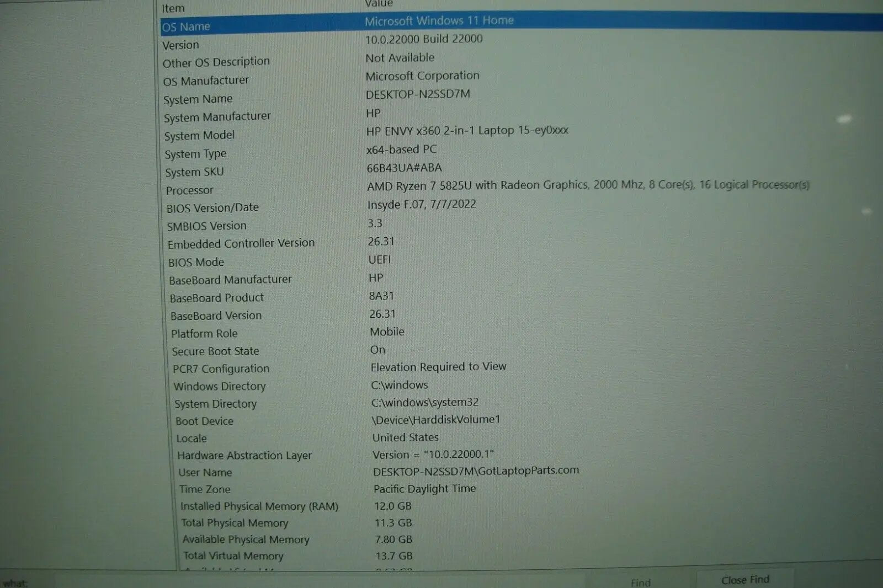Click the Close Find button
883x588 pixels.
coord(745,579)
